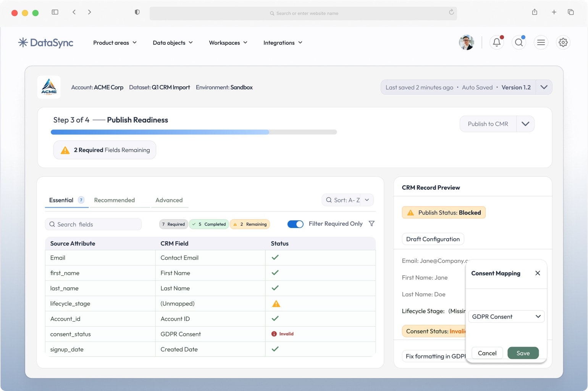The width and height of the screenshot is (588, 391).
Task: Select the 2 Remaining filter chip
Action: tap(250, 224)
